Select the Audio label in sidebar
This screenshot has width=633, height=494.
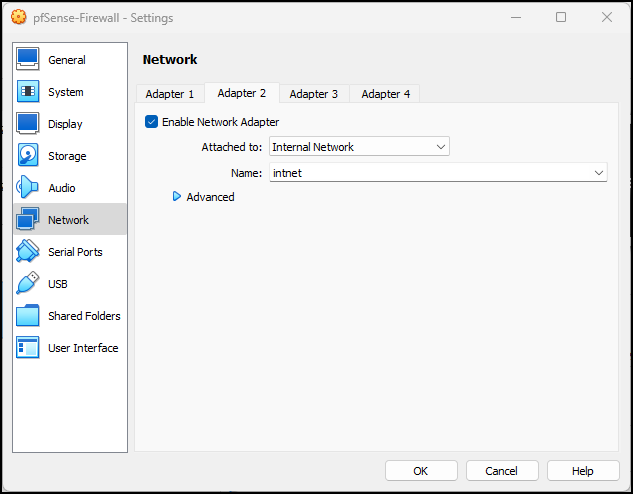62,188
